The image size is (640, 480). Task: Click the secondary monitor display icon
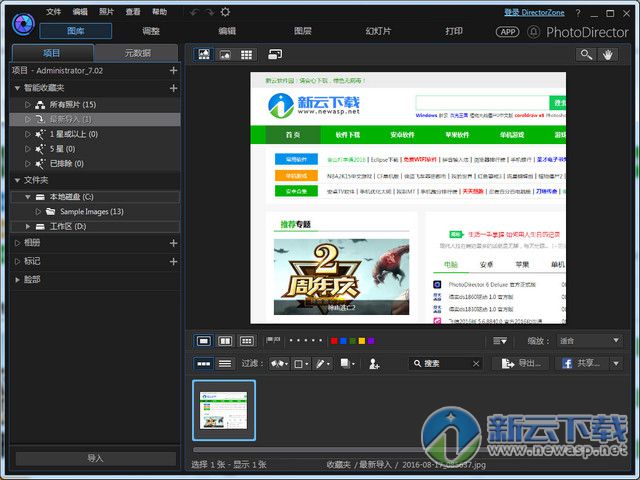275,54
